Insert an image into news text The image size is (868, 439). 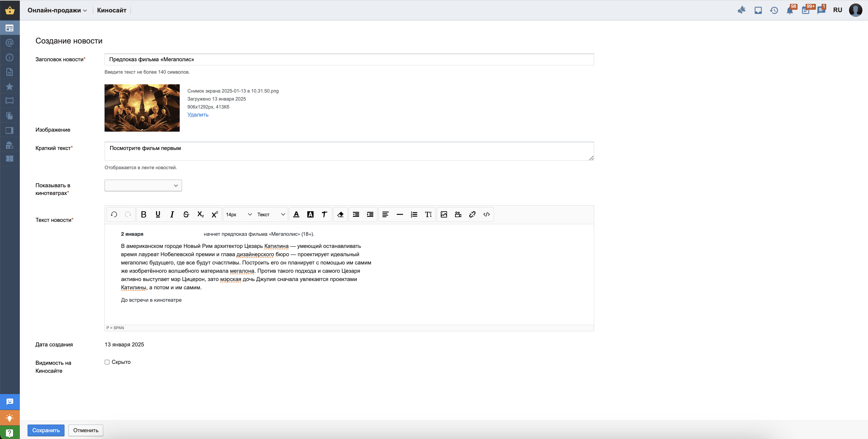pyautogui.click(x=444, y=214)
